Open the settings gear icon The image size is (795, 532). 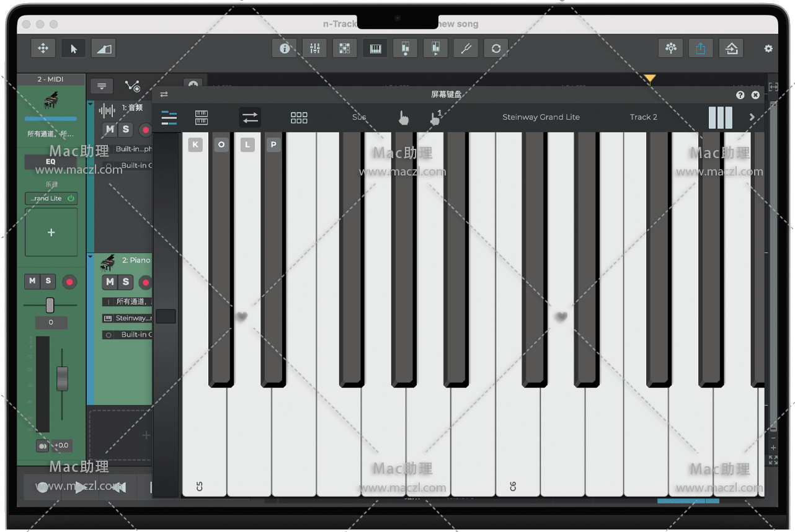tap(768, 48)
